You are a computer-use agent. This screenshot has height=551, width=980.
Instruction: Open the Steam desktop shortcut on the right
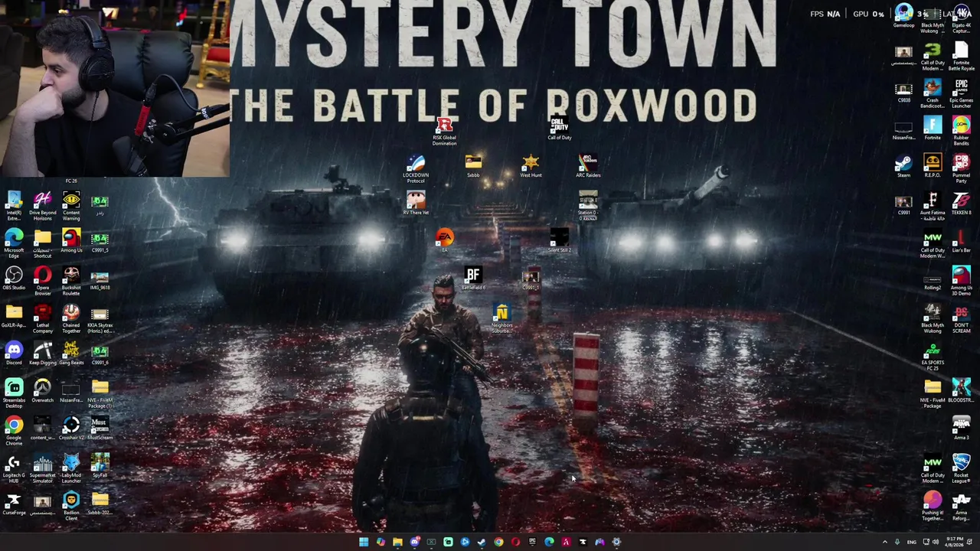(903, 166)
